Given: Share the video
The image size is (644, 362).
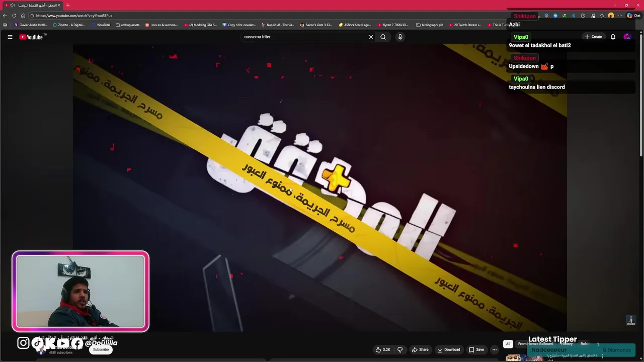Looking at the screenshot, I should click(420, 349).
